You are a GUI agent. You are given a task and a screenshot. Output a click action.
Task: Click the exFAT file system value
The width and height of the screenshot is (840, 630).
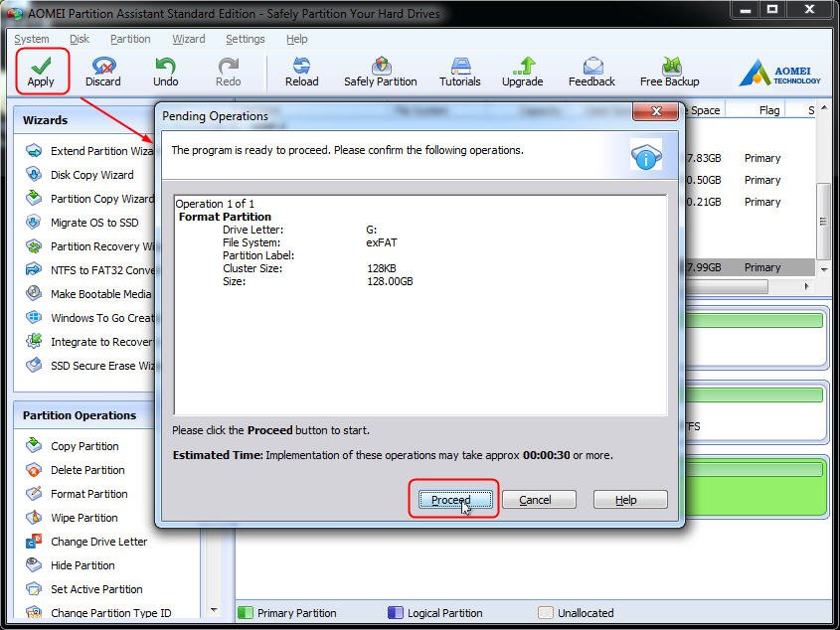(382, 242)
